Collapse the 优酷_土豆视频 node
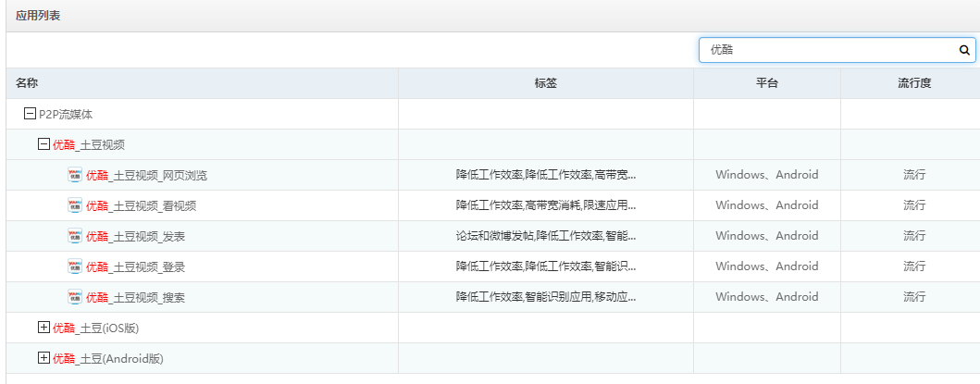The height and width of the screenshot is (384, 980). click(x=43, y=144)
